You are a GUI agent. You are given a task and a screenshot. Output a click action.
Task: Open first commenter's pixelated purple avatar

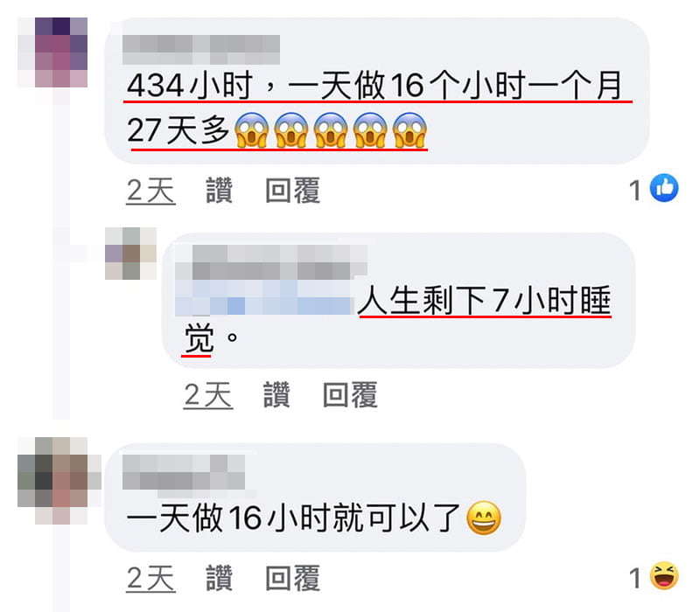tap(52, 52)
